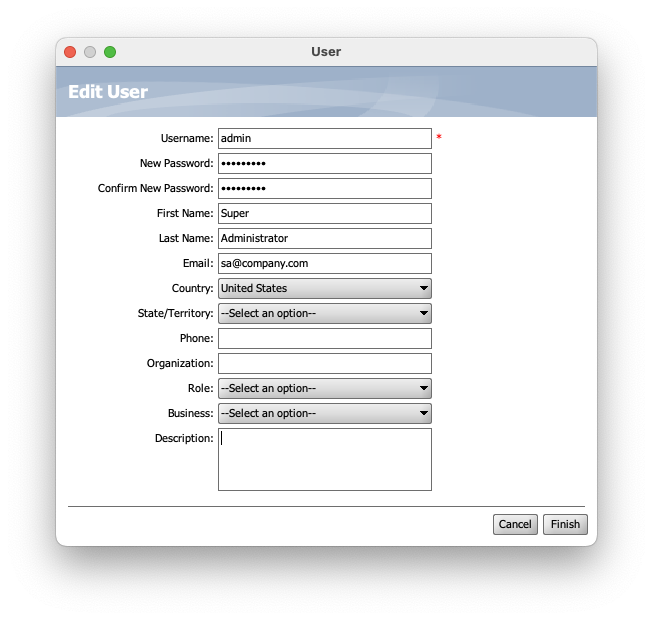This screenshot has height=620, width=653.
Task: Minimize the User window
Action: [x=90, y=52]
